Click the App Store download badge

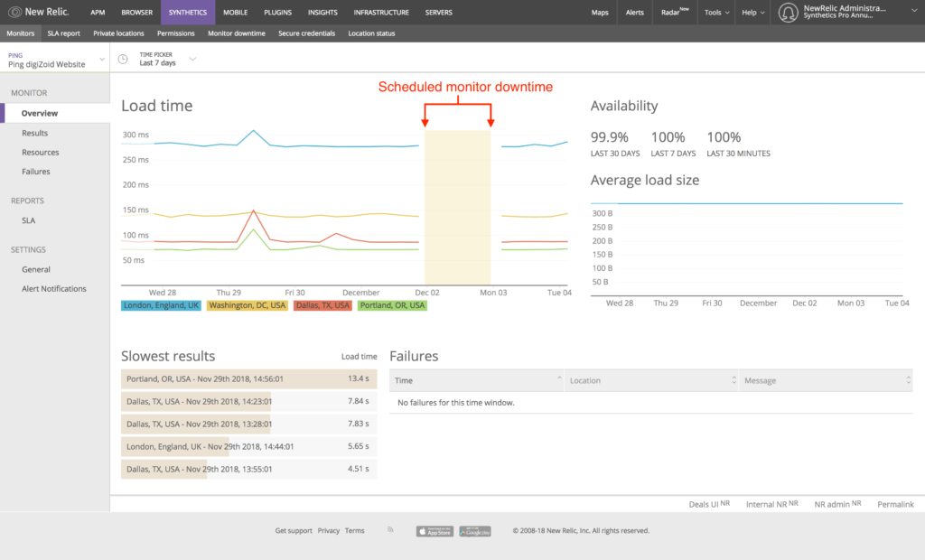[x=434, y=531]
